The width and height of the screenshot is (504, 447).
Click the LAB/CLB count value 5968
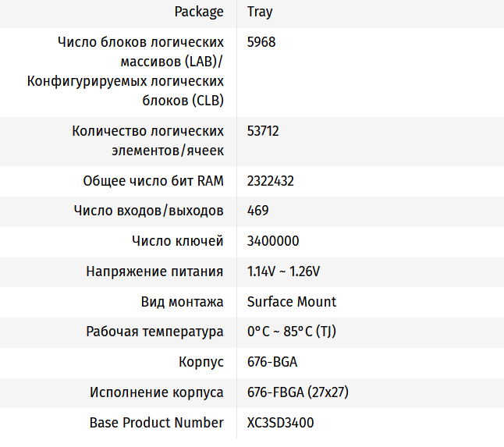coord(261,42)
